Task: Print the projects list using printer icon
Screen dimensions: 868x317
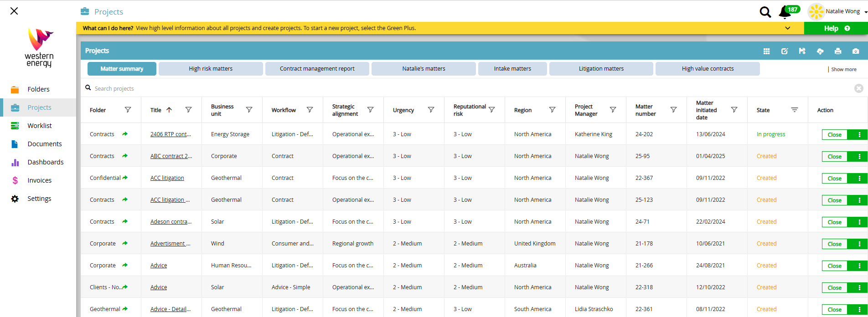Action: [837, 51]
